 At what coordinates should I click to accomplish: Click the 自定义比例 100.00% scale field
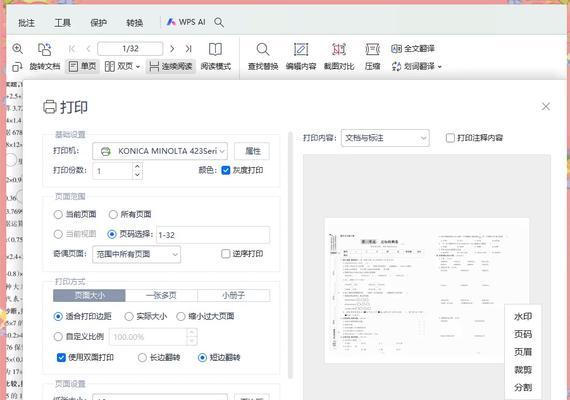coord(148,337)
